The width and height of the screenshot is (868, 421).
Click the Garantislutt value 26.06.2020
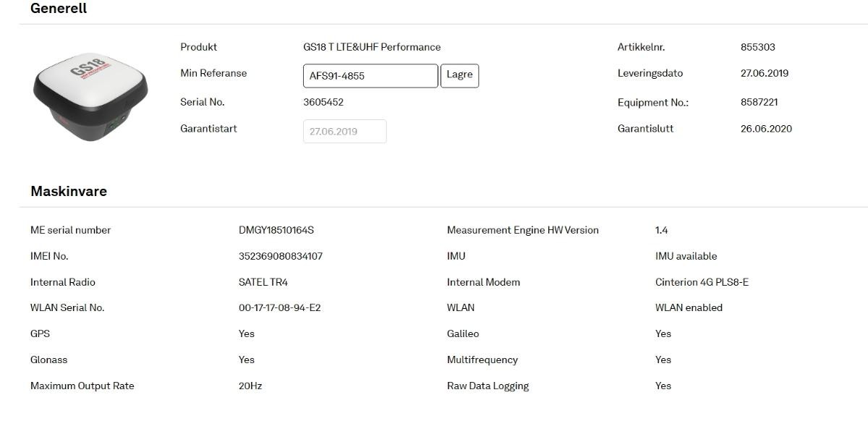pos(766,129)
